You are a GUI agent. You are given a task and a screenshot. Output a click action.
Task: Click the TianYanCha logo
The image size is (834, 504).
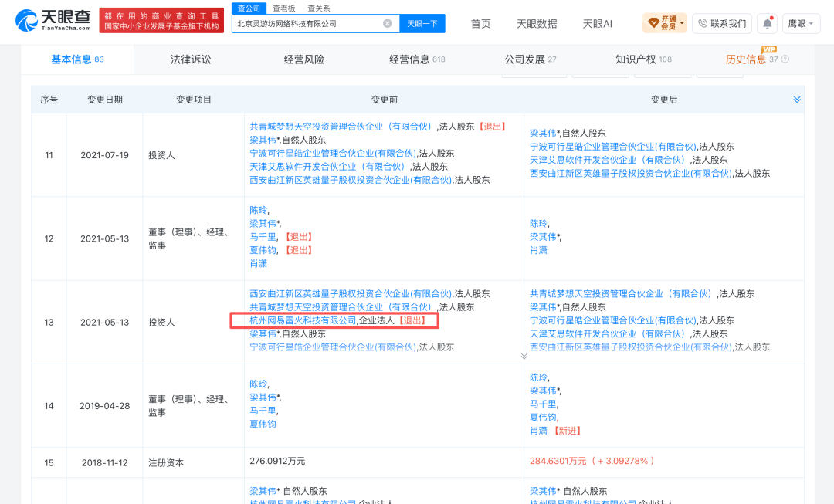point(53,20)
